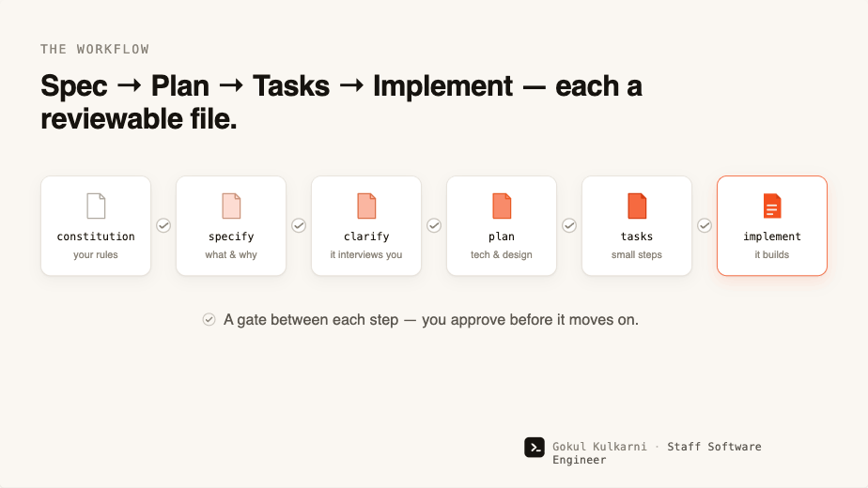
Task: Click the implement document icon with lines
Action: 771,206
